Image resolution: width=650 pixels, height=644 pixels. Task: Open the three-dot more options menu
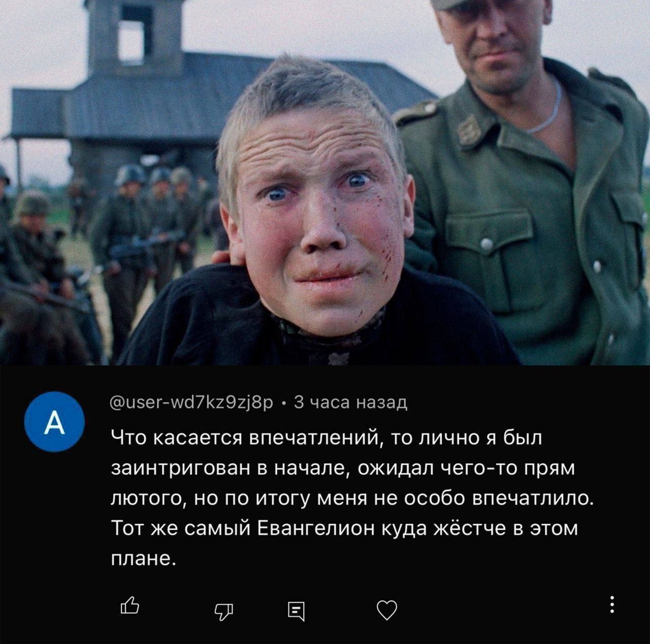pos(612,604)
